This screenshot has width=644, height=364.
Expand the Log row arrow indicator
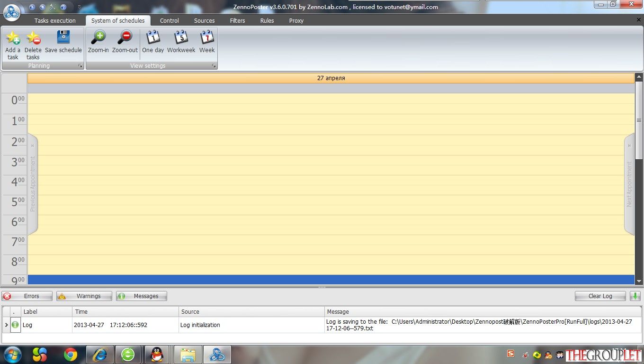[x=6, y=325]
